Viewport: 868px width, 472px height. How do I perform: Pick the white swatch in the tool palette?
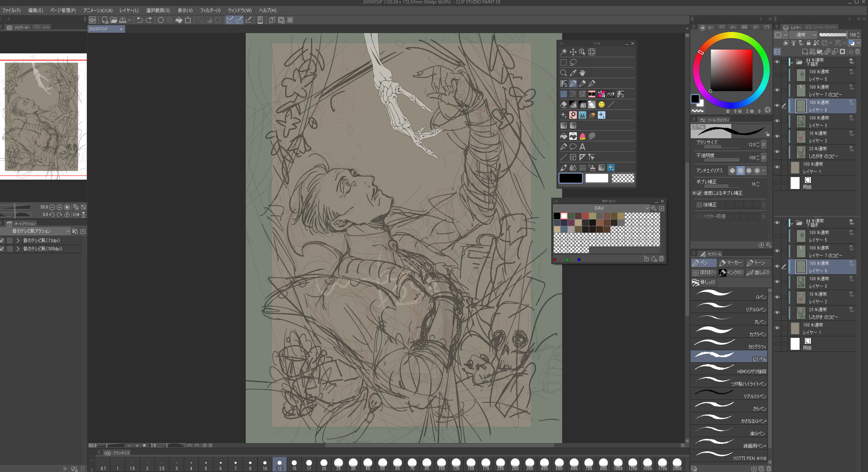(x=596, y=178)
